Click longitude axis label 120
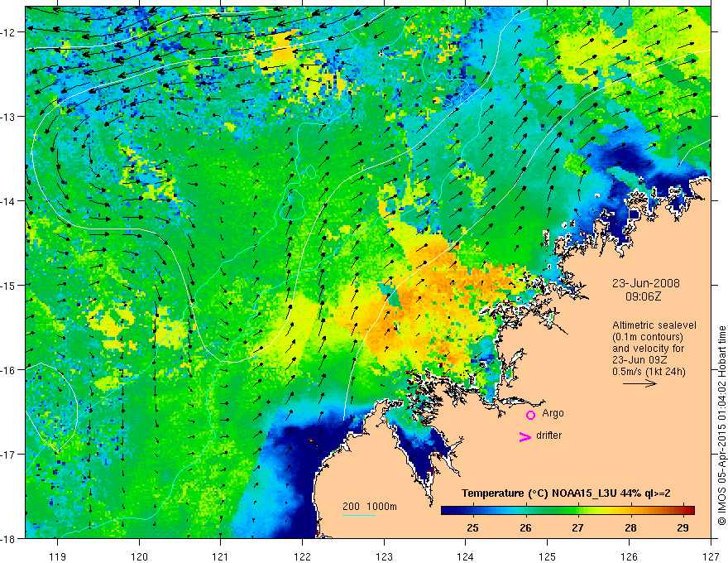The height and width of the screenshot is (563, 728). [x=139, y=556]
